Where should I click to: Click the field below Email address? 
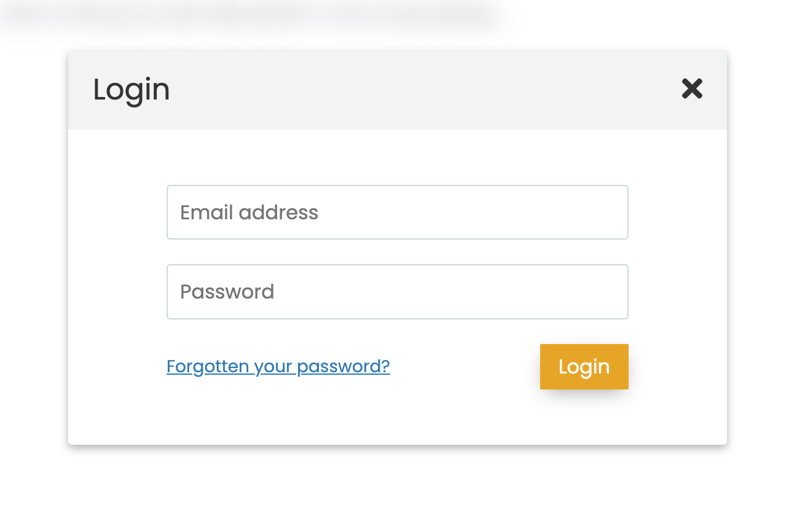point(397,292)
